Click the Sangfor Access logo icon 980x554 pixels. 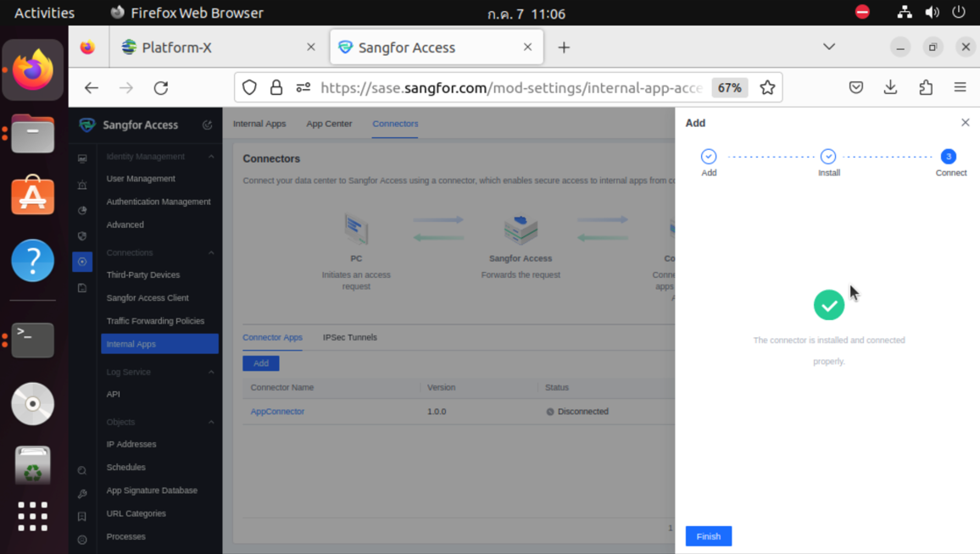pyautogui.click(x=86, y=125)
